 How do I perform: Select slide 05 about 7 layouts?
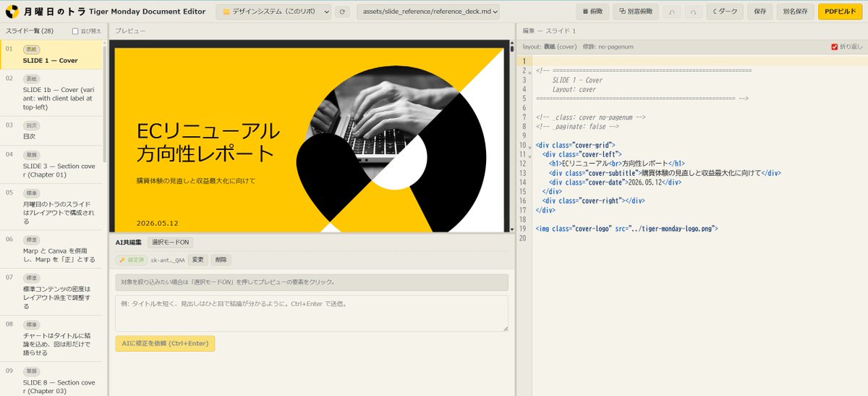[51, 206]
